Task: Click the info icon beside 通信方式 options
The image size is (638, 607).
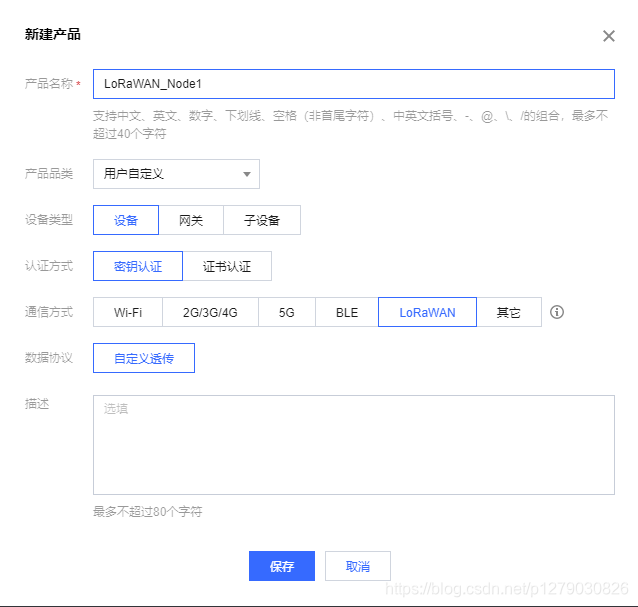Action: 557,312
